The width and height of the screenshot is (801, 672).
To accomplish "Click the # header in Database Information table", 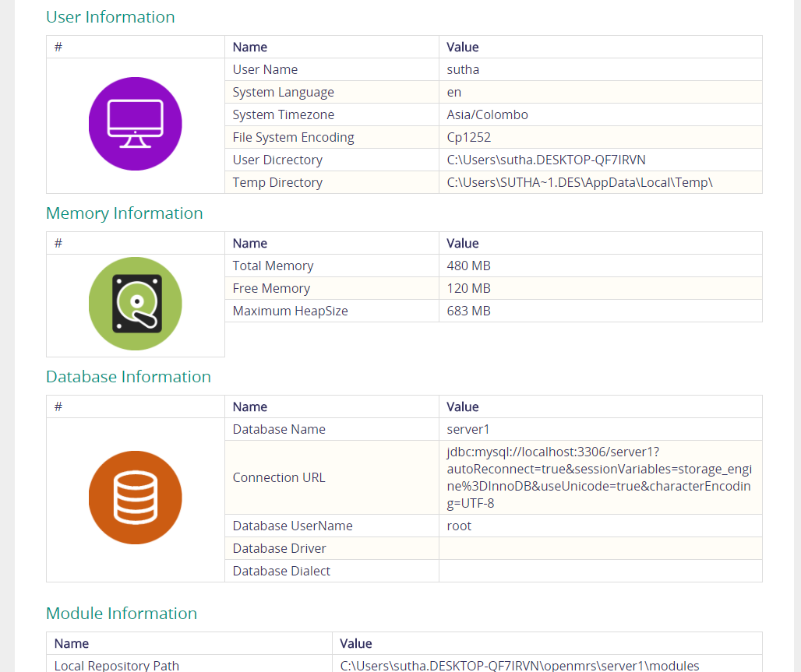I will (58, 407).
